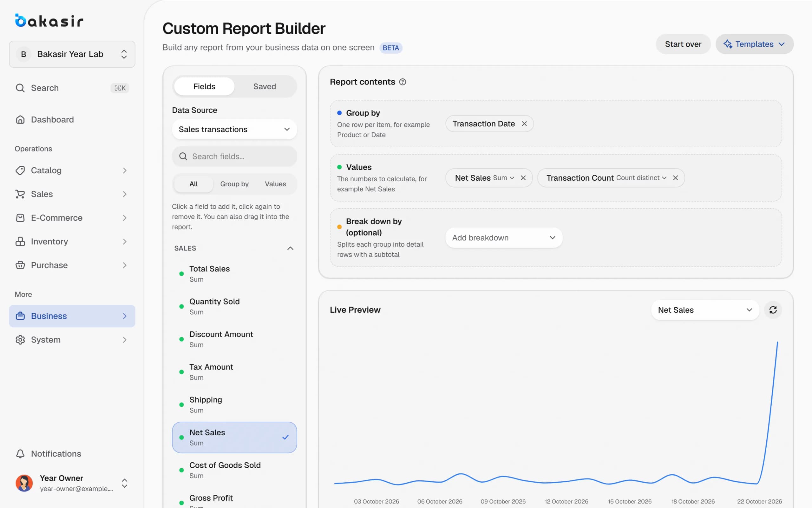Switch to the Saved tab
This screenshot has height=508, width=812.
click(x=265, y=86)
